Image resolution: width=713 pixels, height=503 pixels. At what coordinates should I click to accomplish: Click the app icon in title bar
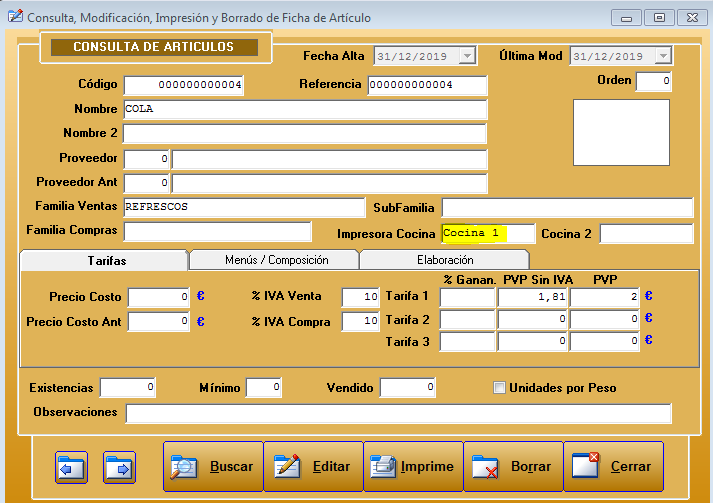pos(14,17)
